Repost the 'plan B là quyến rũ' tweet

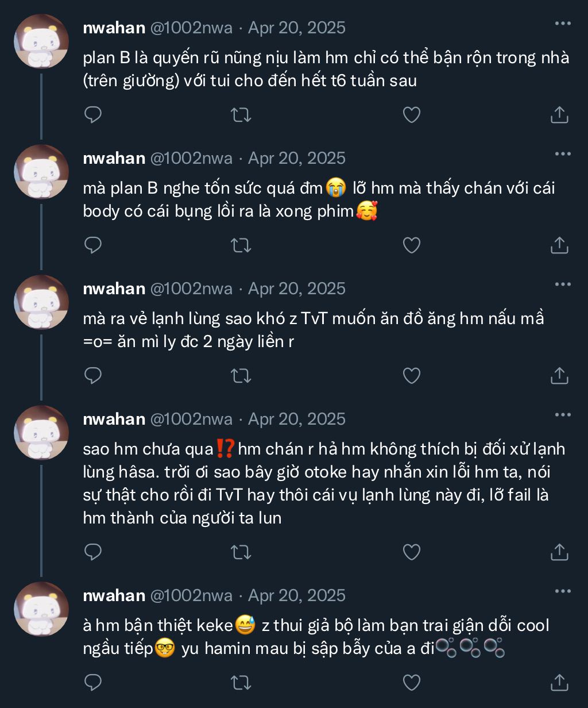point(241,115)
